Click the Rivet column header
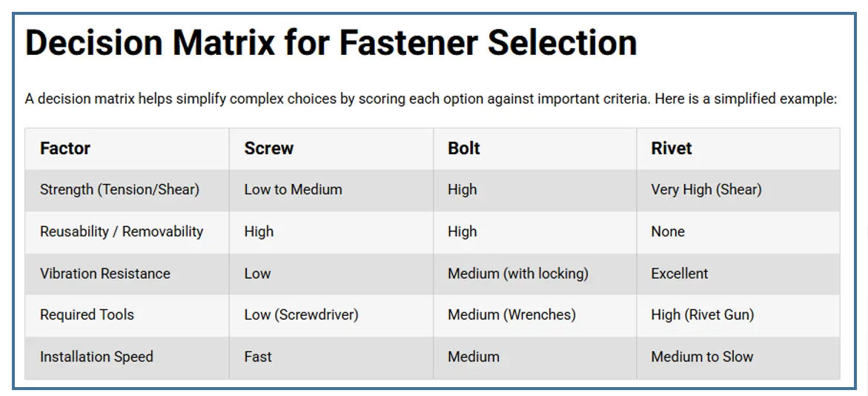The width and height of the screenshot is (868, 396). point(671,148)
